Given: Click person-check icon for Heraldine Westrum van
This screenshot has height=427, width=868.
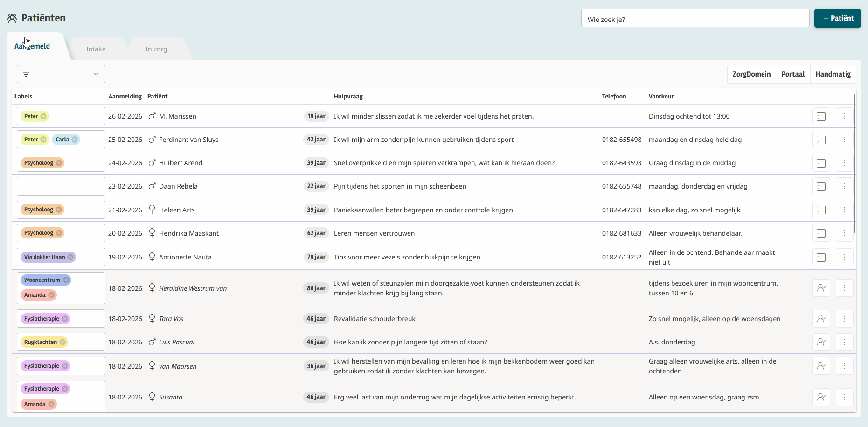Looking at the screenshot, I should (821, 288).
